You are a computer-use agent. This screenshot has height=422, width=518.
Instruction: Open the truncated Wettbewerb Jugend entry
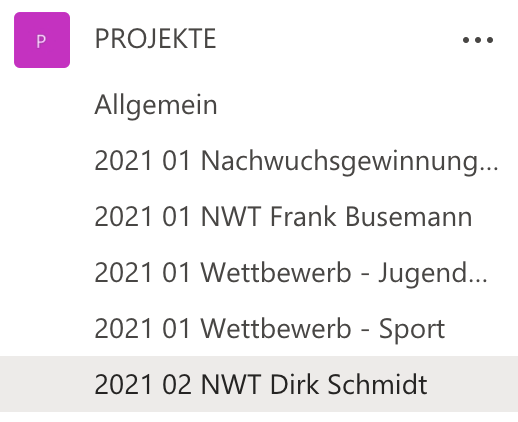(259, 273)
